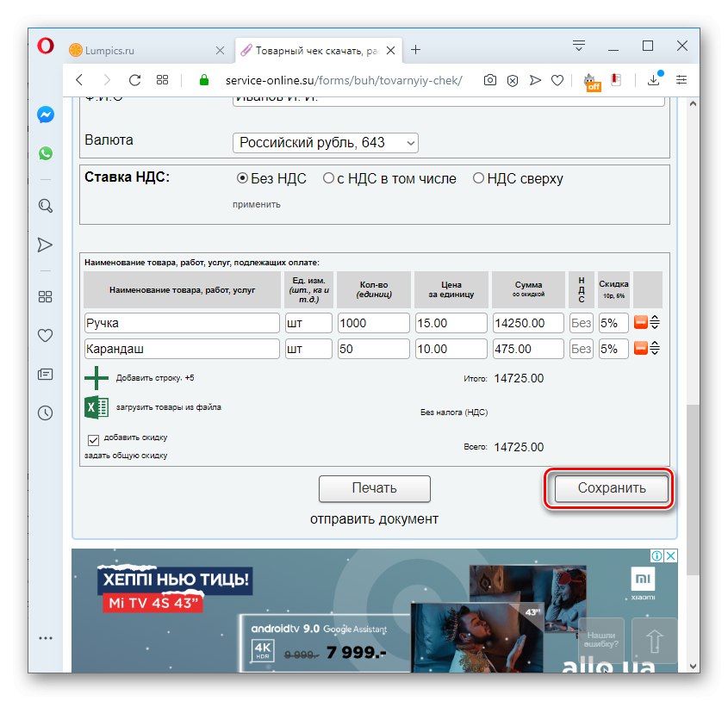
Task: Open My Flow in the sidebar
Action: click(45, 245)
